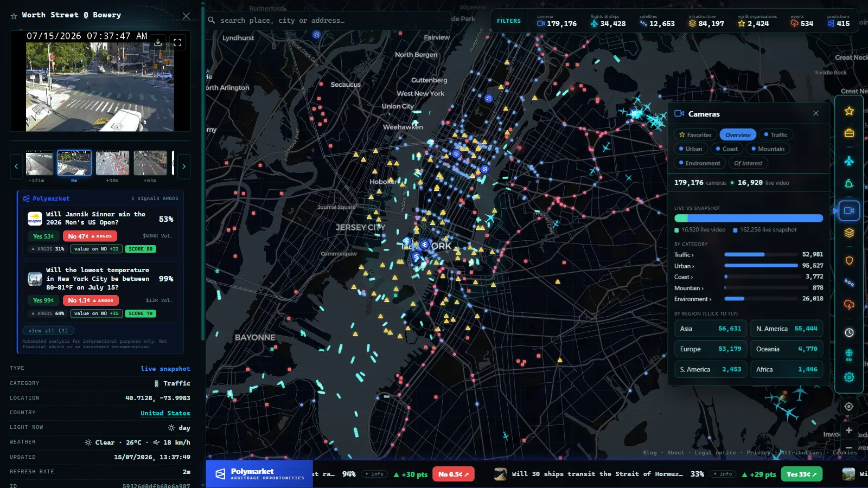The height and width of the screenshot is (488, 868).
Task: Open clock history icon in sidebar
Action: (849, 332)
